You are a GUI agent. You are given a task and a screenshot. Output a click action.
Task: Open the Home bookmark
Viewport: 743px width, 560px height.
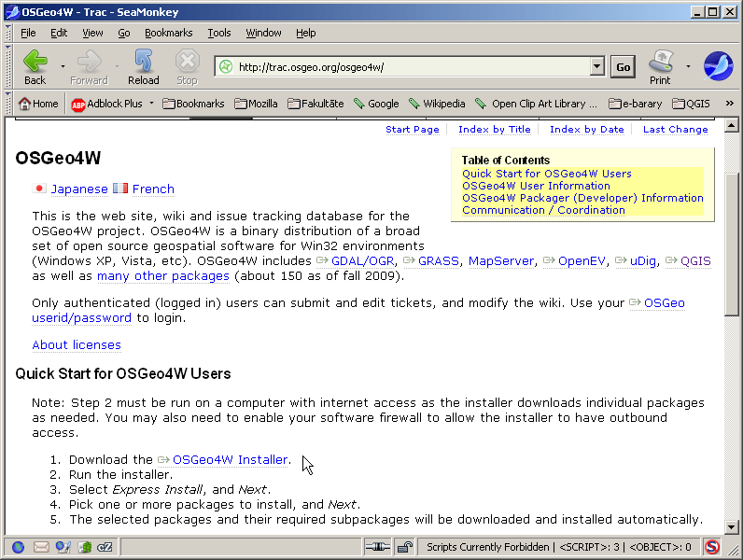coord(38,104)
